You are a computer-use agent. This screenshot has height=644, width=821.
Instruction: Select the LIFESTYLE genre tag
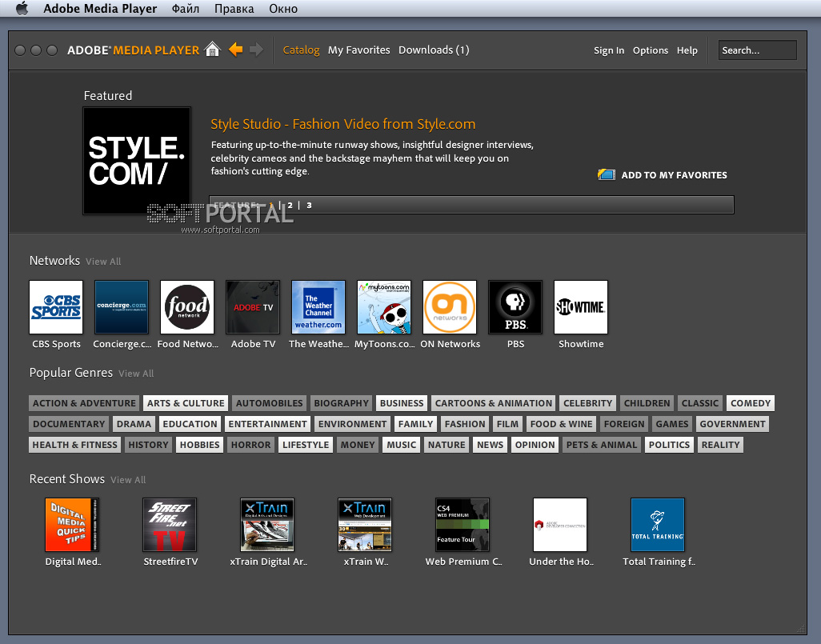306,445
